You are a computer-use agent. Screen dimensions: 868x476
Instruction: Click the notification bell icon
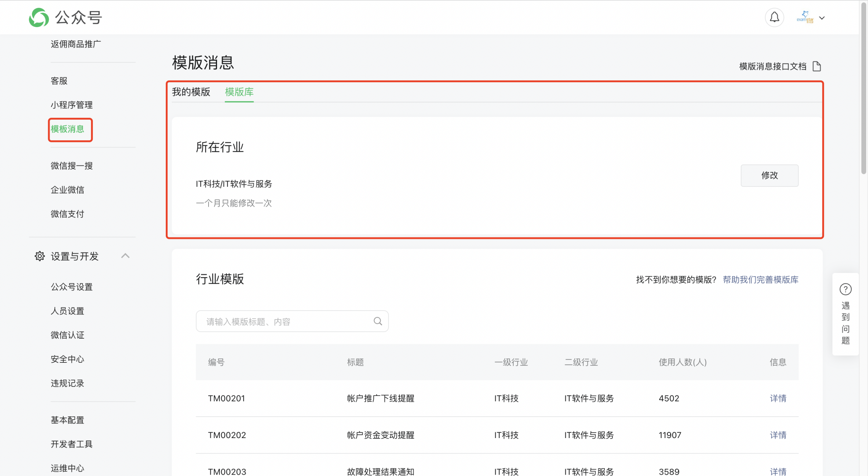click(x=774, y=17)
